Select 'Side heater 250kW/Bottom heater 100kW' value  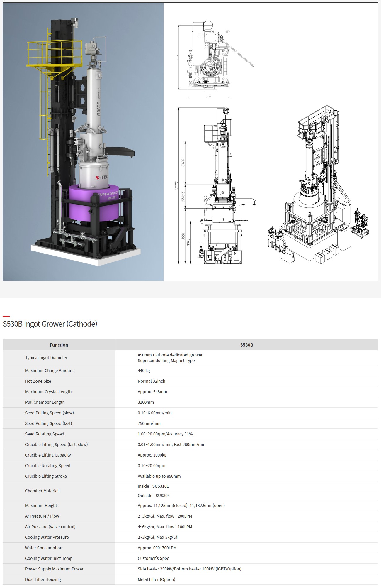176,569
